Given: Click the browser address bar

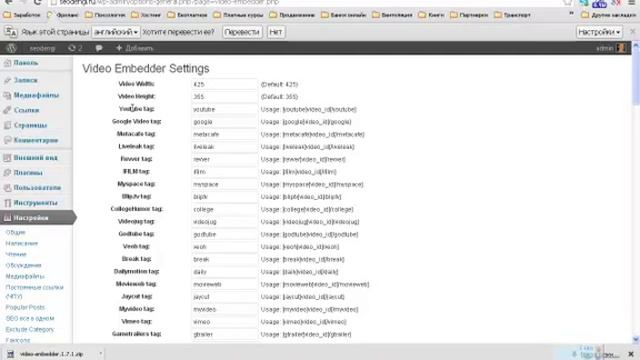Looking at the screenshot, I should click(306, 2).
